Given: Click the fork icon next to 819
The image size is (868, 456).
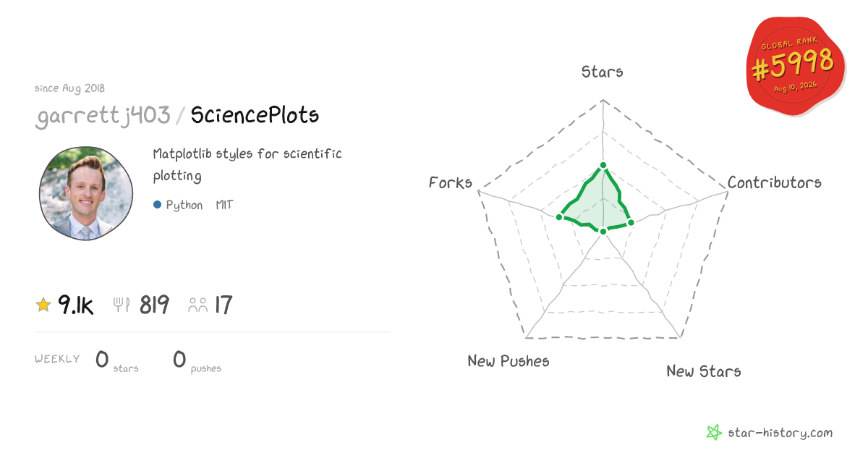Looking at the screenshot, I should click(122, 305).
